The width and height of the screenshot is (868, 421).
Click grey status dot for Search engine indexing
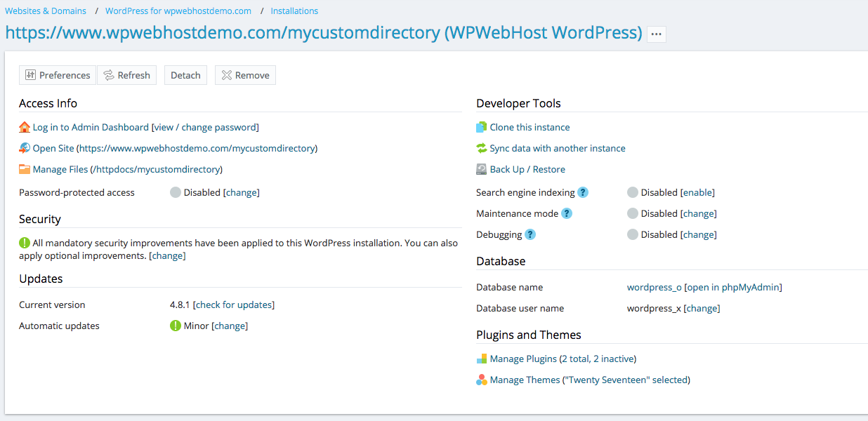point(633,192)
